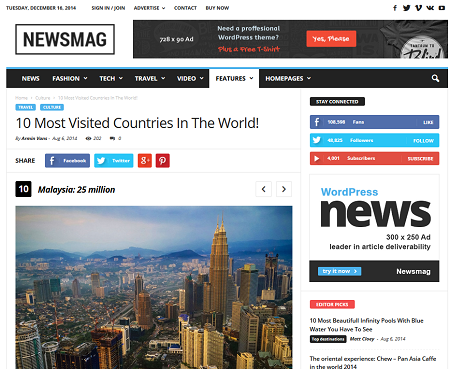Click the Yes, Please ad button
Viewport: 450px width, 369px height.
point(331,39)
